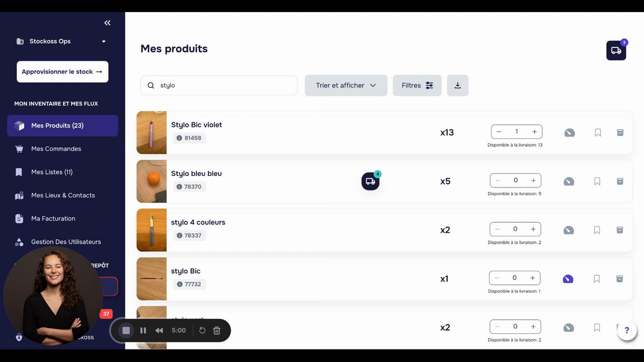
Task: Archive stylo Bic product
Action: point(619,279)
